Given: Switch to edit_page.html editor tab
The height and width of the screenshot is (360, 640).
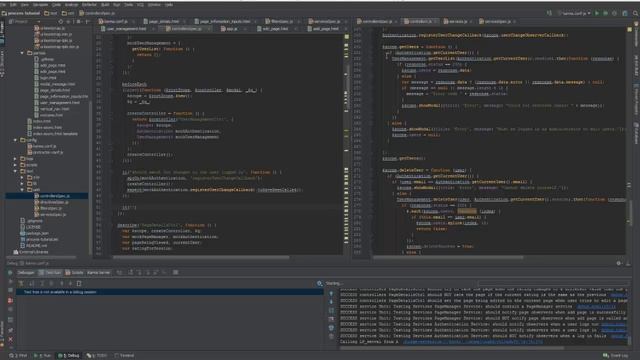Looking at the screenshot, I should (275, 29).
